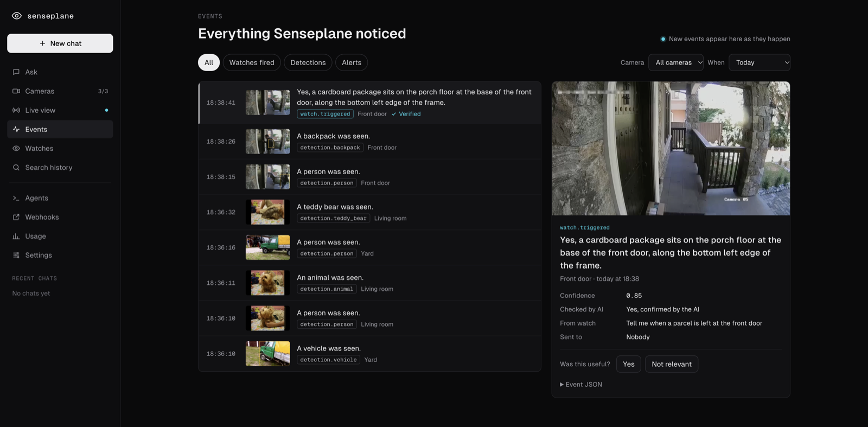
Task: Open the Today time range dropdown
Action: click(759, 62)
